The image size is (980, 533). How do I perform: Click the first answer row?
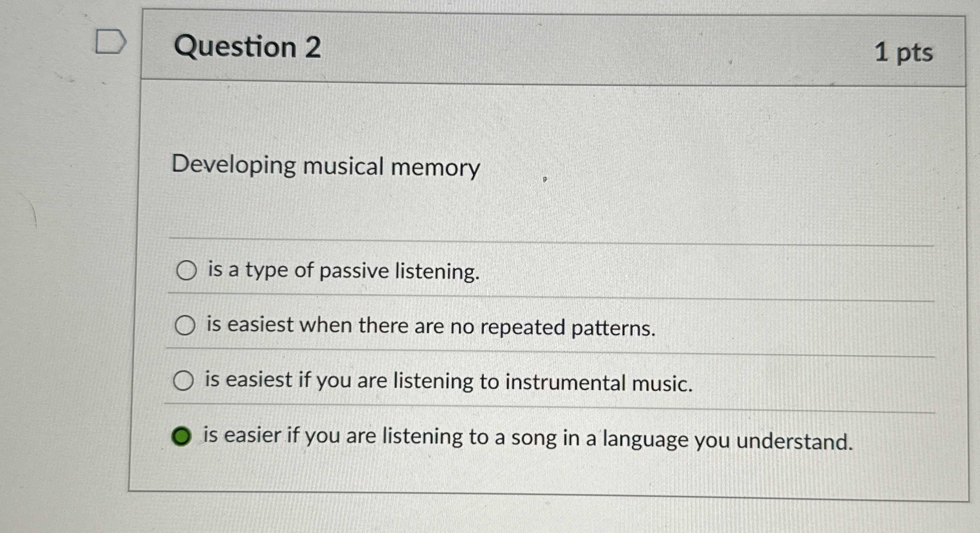coord(425,271)
